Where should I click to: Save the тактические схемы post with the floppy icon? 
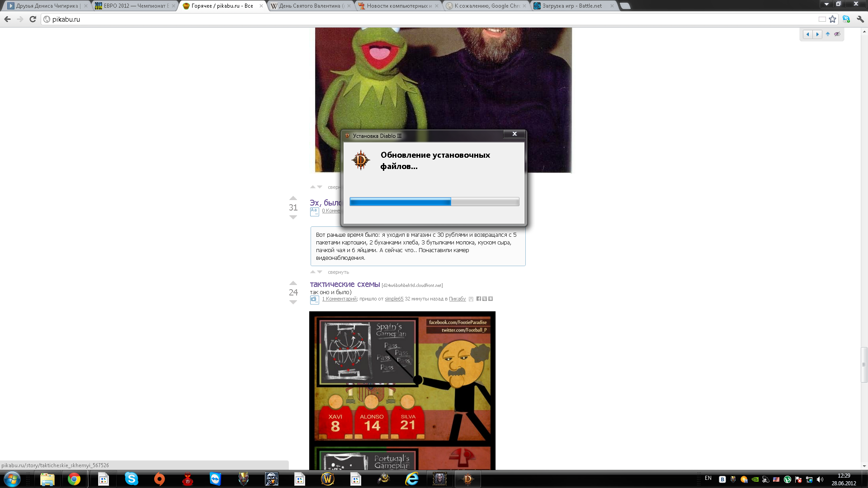(x=471, y=299)
